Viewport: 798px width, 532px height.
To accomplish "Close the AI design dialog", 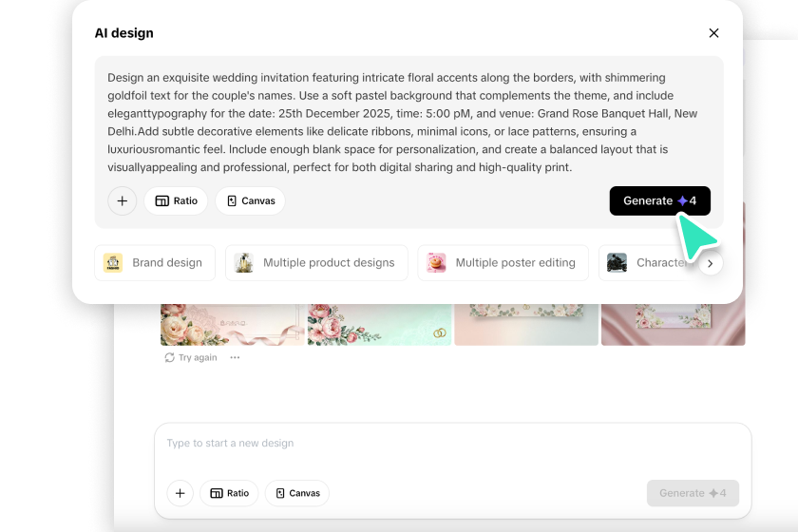I will point(714,33).
